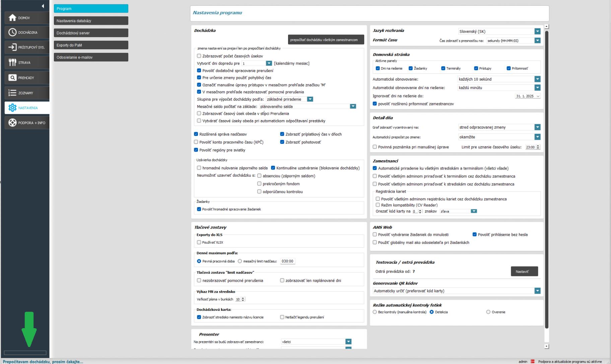Screen dimensions: 611x364
Task: Open Zoznamy list icon
Action: (x=12, y=93)
